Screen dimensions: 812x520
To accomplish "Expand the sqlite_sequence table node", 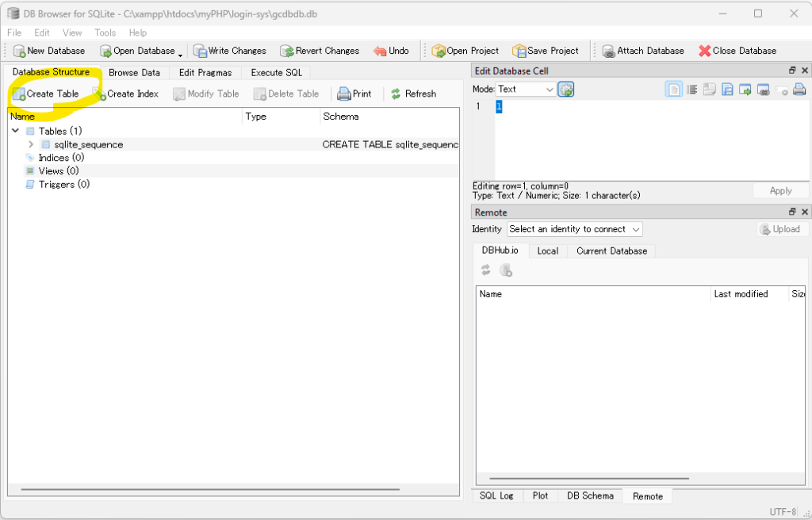I will coord(31,144).
